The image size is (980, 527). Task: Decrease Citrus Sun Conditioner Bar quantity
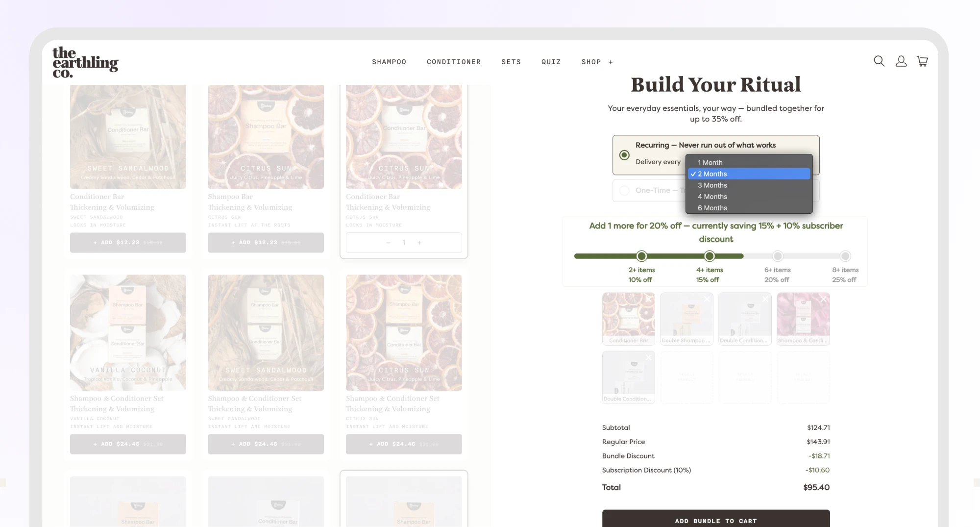click(x=388, y=243)
